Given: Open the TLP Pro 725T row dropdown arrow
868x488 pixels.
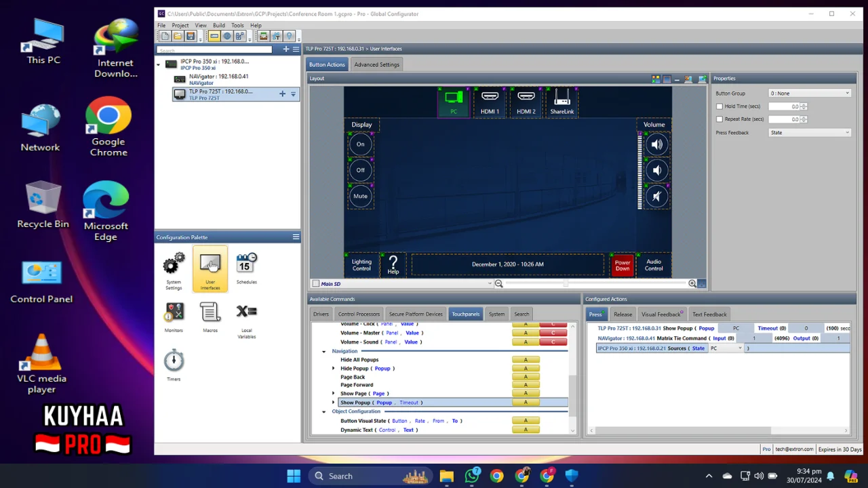Looking at the screenshot, I should pyautogui.click(x=293, y=94).
